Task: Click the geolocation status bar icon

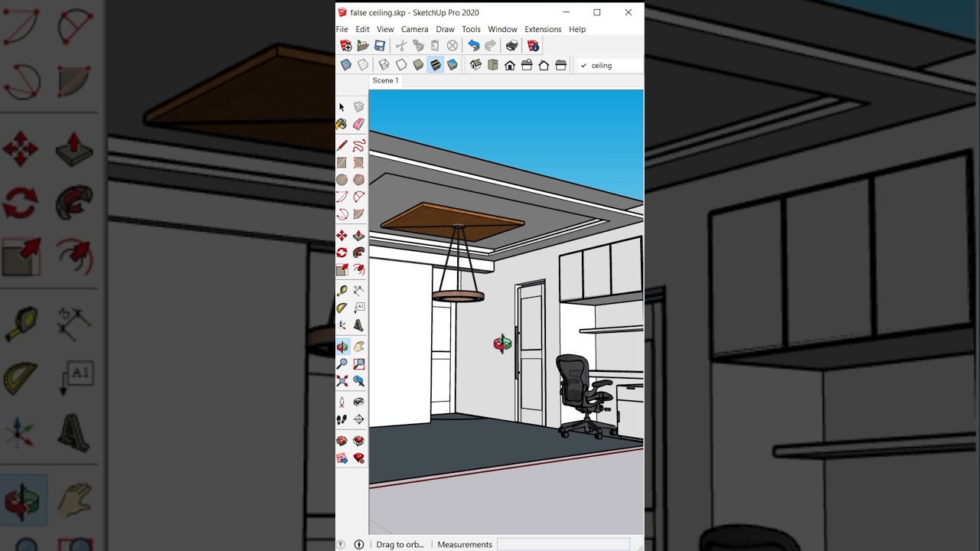Action: [x=341, y=544]
